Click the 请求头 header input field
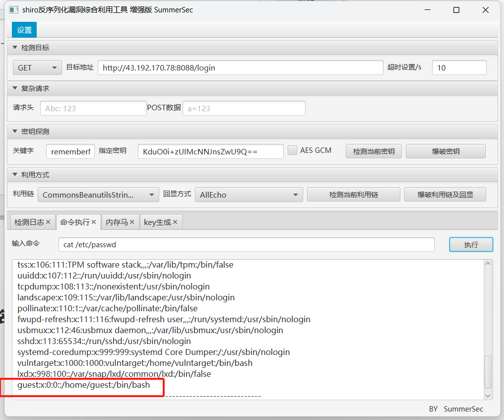 [93, 108]
